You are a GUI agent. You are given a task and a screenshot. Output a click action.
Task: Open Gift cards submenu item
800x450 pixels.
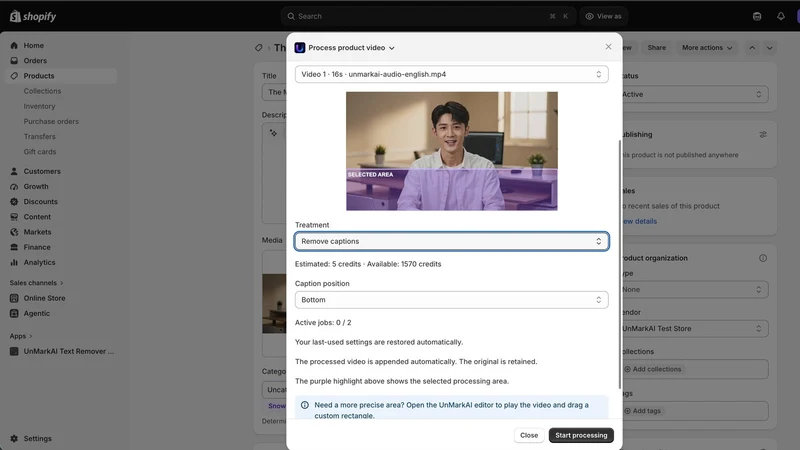pyautogui.click(x=40, y=152)
